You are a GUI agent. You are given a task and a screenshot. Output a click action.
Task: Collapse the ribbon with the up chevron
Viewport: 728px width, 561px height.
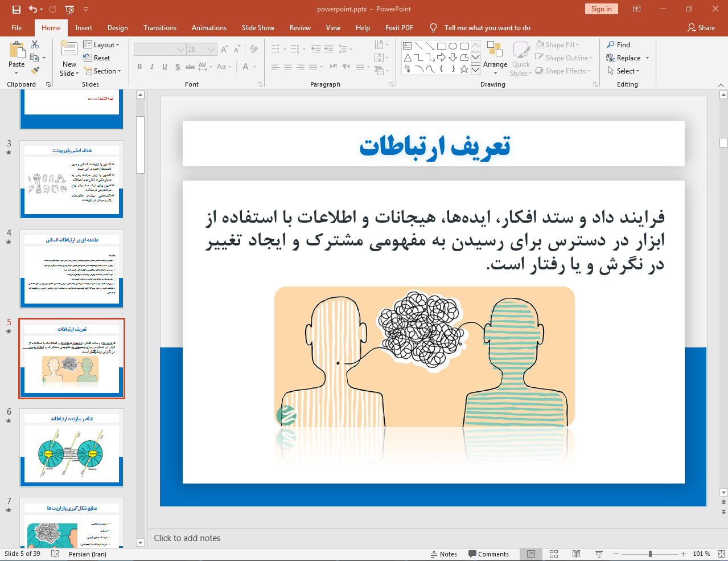point(721,85)
